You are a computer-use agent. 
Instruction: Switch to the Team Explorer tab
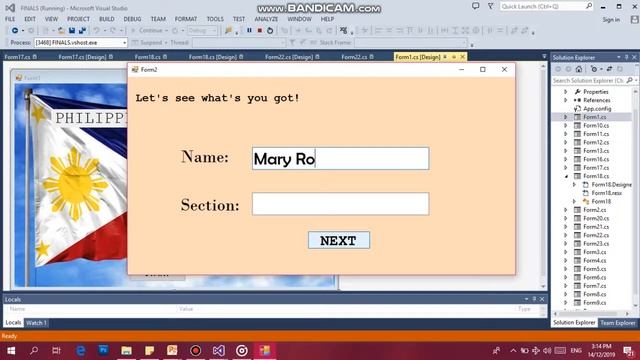(618, 323)
